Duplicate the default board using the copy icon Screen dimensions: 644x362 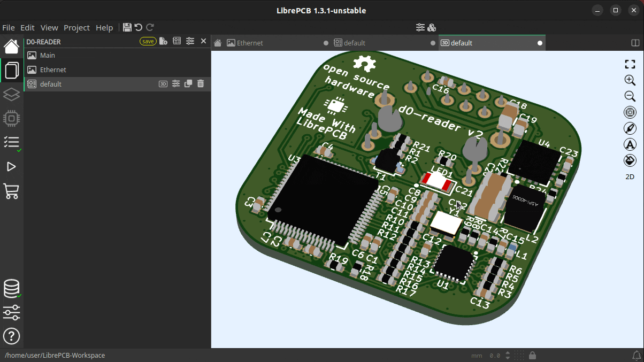188,84
